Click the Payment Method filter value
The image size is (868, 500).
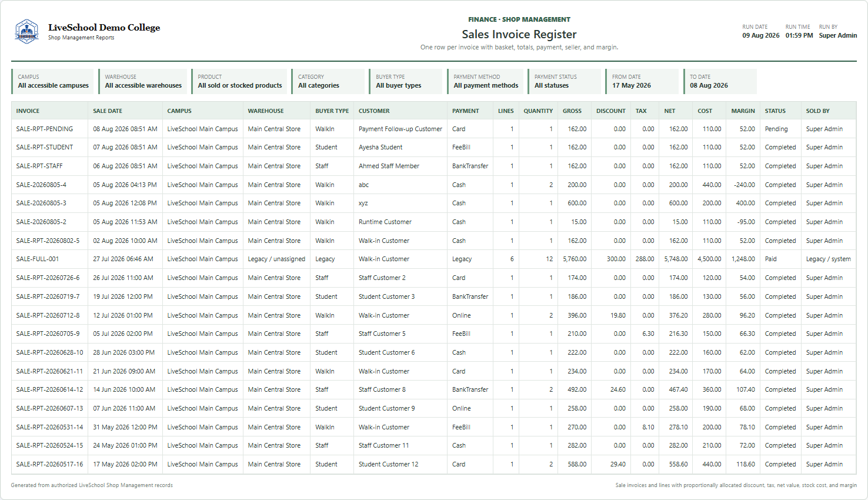pos(486,85)
